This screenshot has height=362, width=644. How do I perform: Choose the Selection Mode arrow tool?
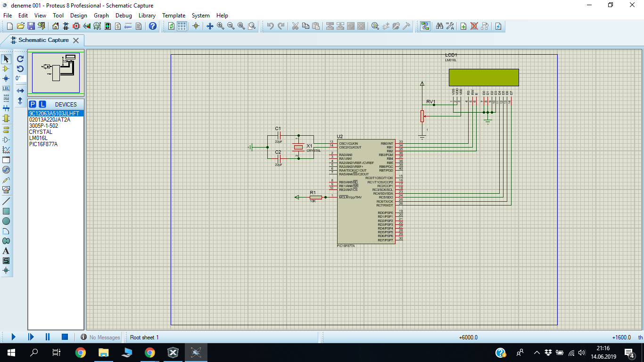pyautogui.click(x=6, y=59)
